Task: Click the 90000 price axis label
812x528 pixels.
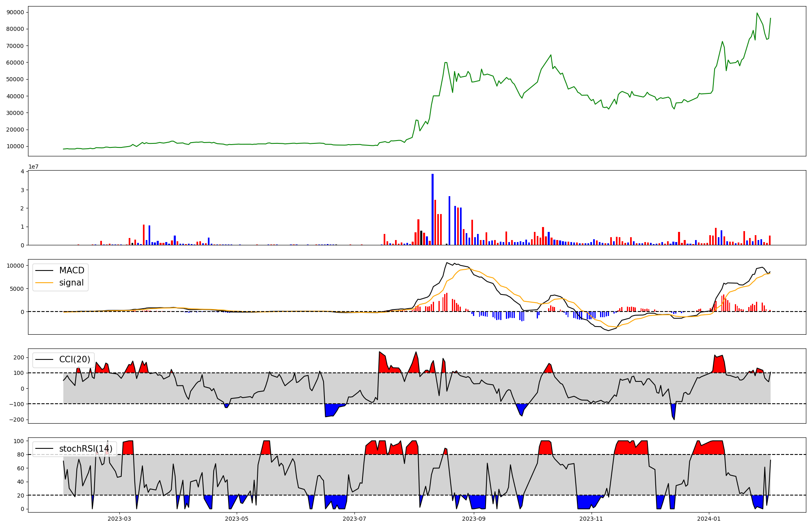Action: pos(15,12)
